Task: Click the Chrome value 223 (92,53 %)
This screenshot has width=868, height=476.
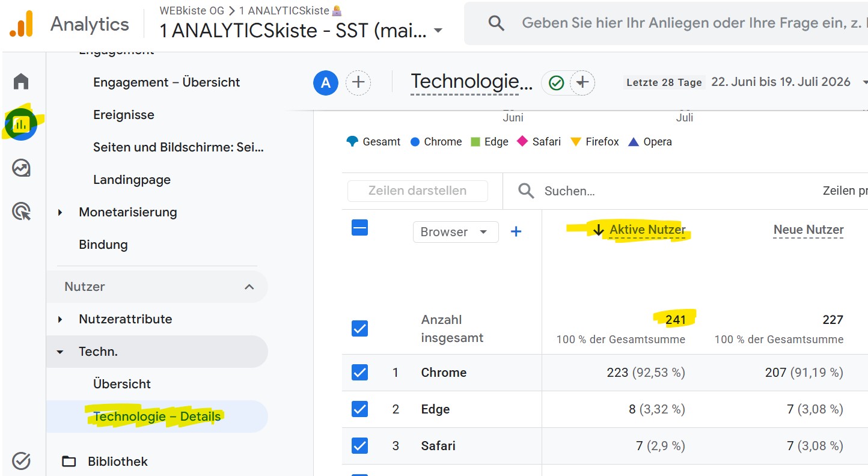Action: 646,373
